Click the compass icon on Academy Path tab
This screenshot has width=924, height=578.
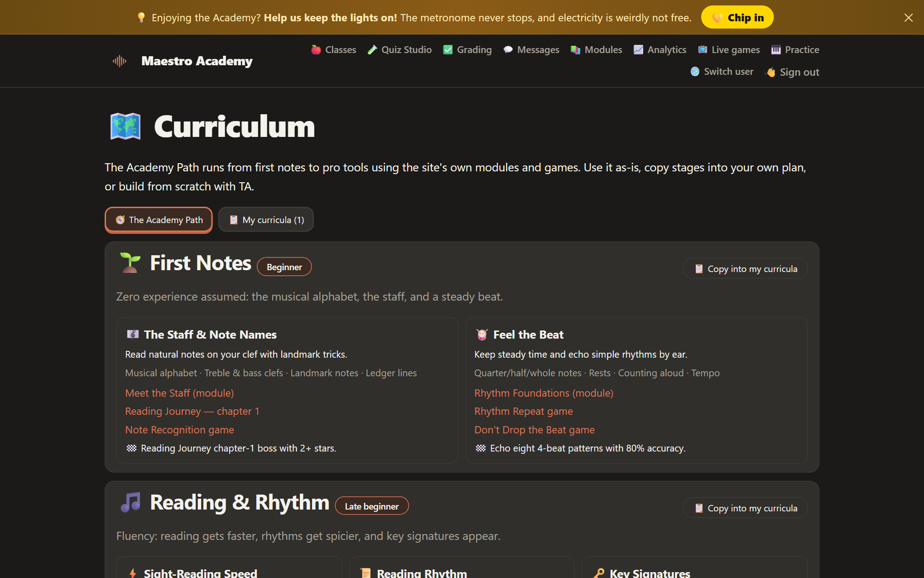(x=120, y=220)
